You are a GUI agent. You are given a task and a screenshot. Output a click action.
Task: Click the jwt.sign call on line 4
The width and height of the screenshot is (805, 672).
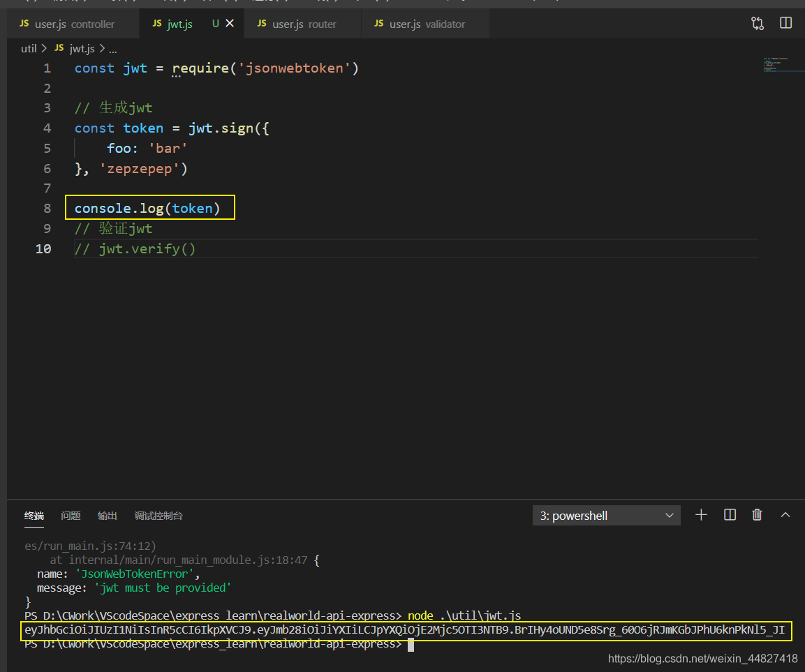tap(220, 128)
